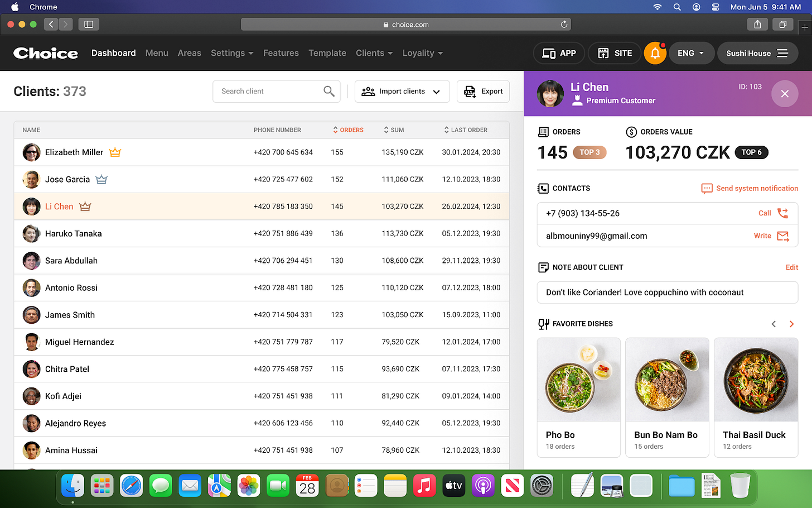Sort table by SUM column
Image resolution: width=812 pixels, height=508 pixels.
point(394,130)
